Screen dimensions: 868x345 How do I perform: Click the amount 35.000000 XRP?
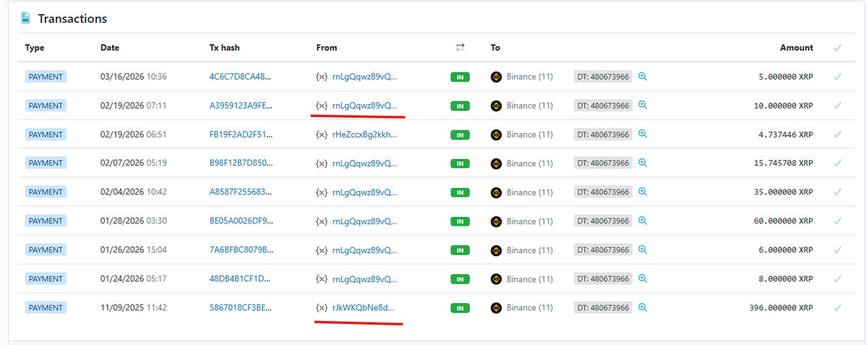coord(783,192)
